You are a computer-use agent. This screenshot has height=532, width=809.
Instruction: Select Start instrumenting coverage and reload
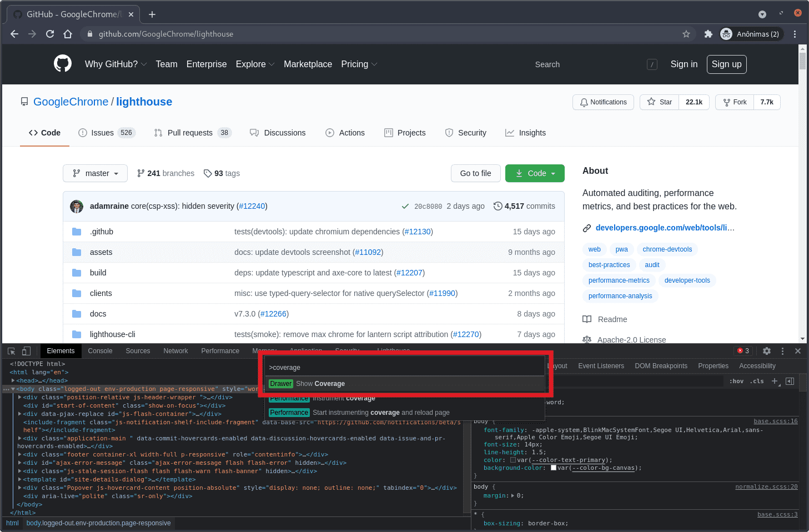pos(405,413)
